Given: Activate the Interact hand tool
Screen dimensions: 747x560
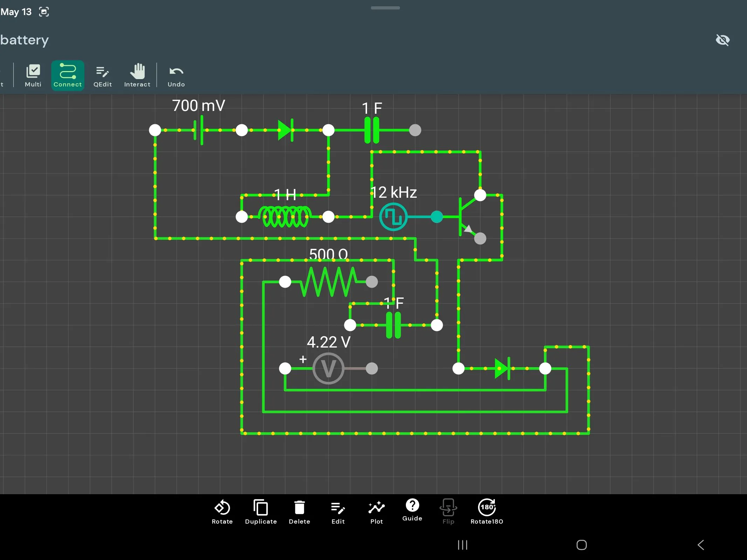Looking at the screenshot, I should pos(137,76).
